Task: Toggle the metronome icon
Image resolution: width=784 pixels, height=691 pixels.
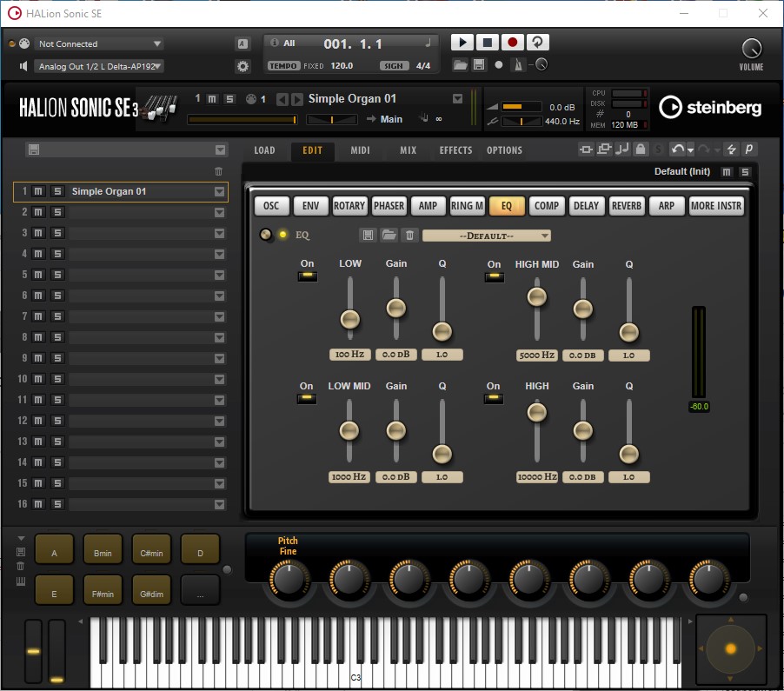Action: 519,65
